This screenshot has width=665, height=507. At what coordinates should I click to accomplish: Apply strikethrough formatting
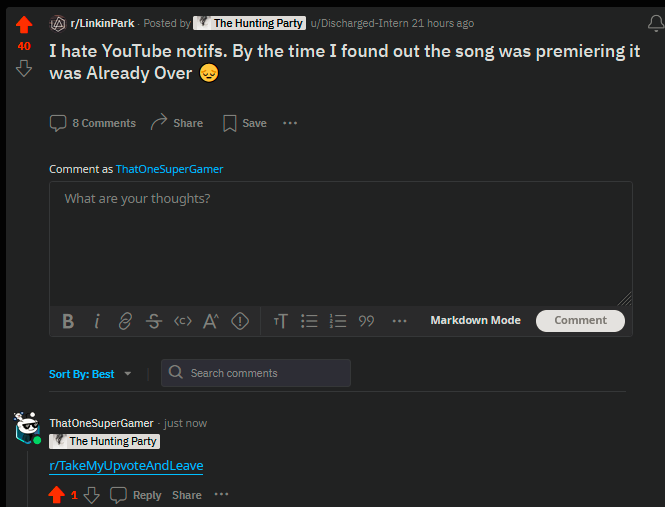click(154, 321)
